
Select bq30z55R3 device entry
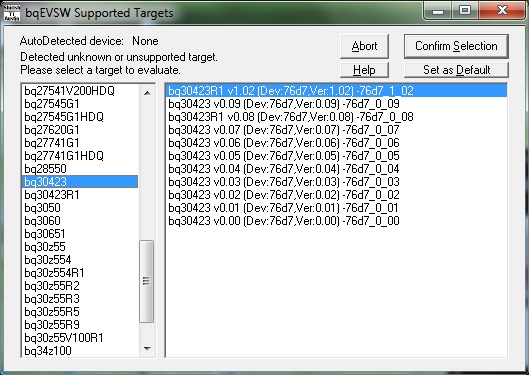pos(80,299)
